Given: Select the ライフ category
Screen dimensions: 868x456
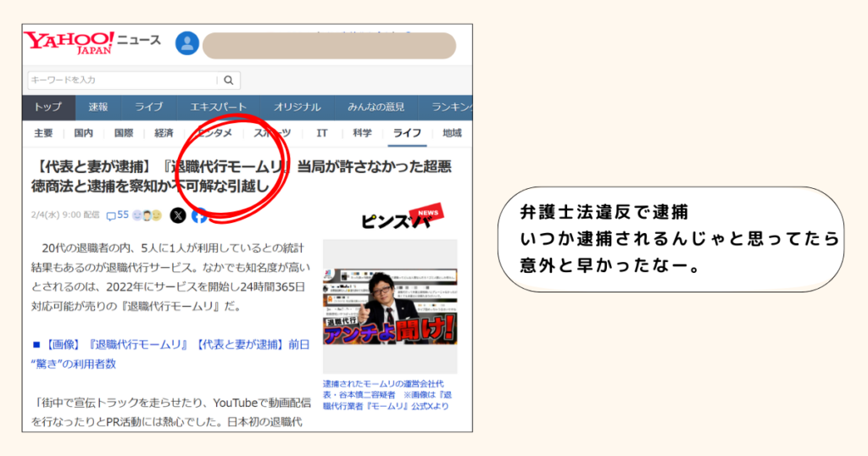Looking at the screenshot, I should (407, 133).
